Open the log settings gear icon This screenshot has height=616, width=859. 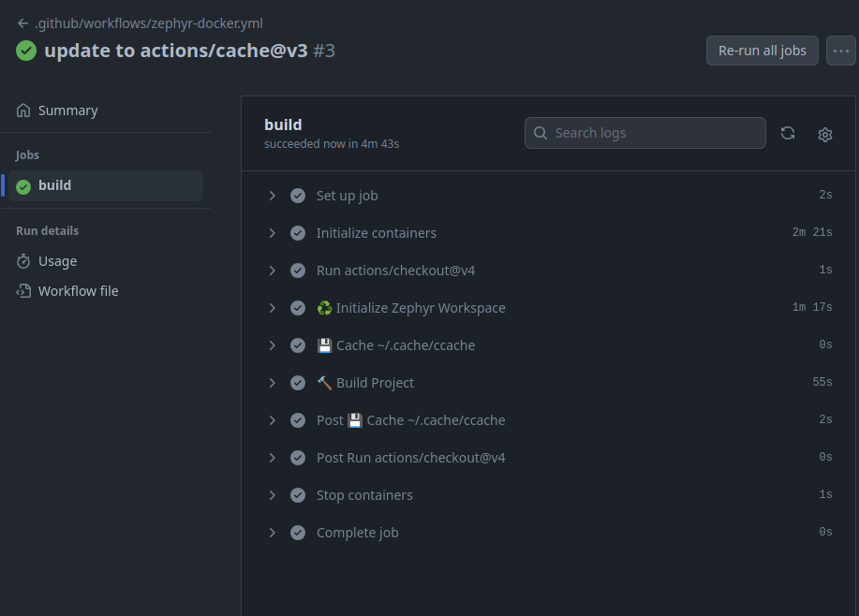[x=825, y=134]
